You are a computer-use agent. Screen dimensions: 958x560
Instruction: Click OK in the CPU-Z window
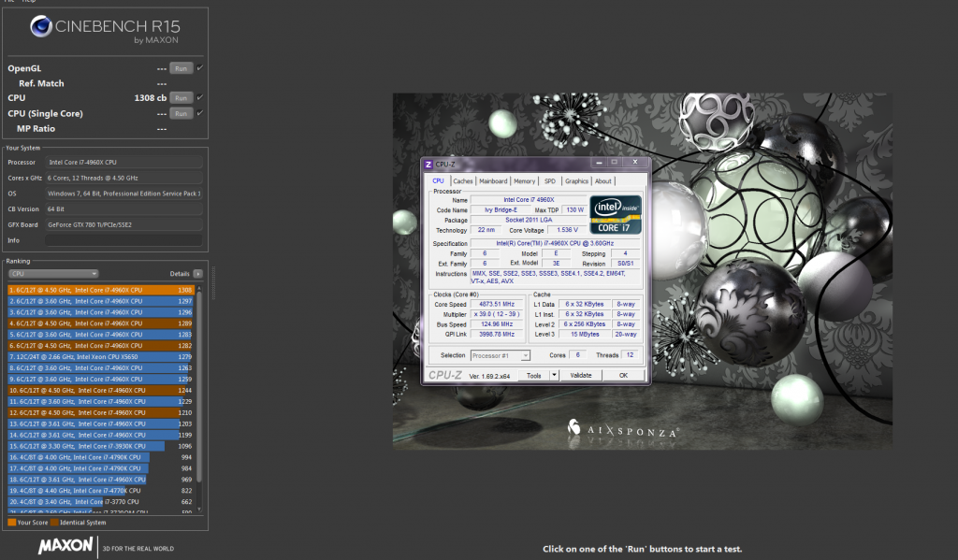(623, 376)
